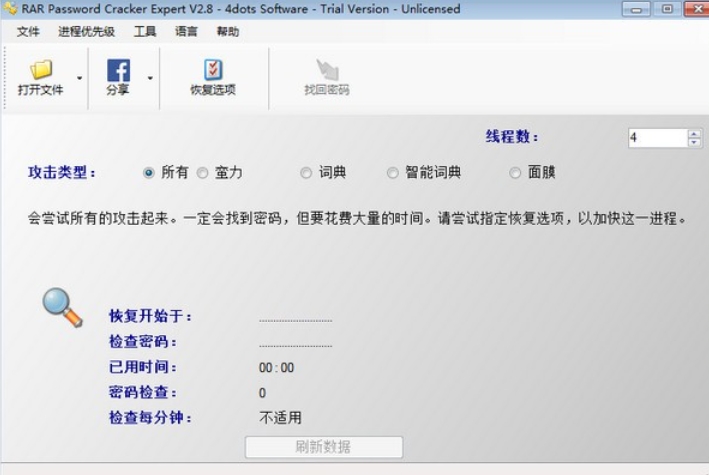Click the 密码检查 label

142,392
